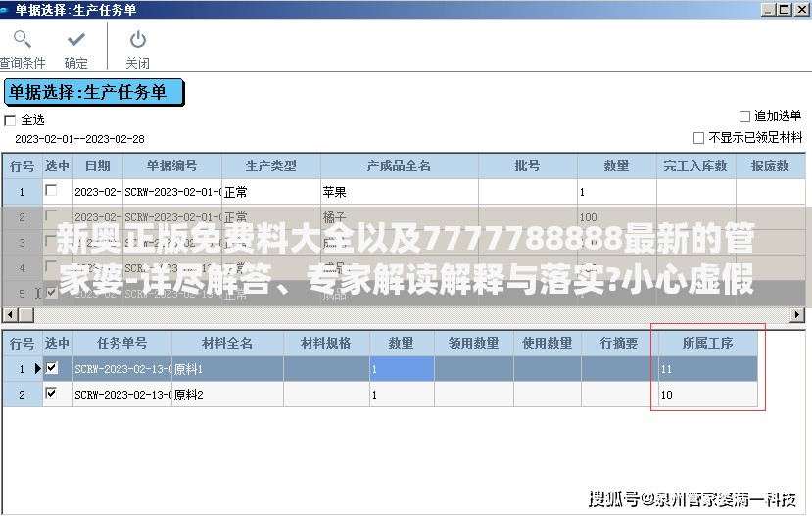Toggle the 全选 checkbox
812x516 pixels.
tap(10, 120)
